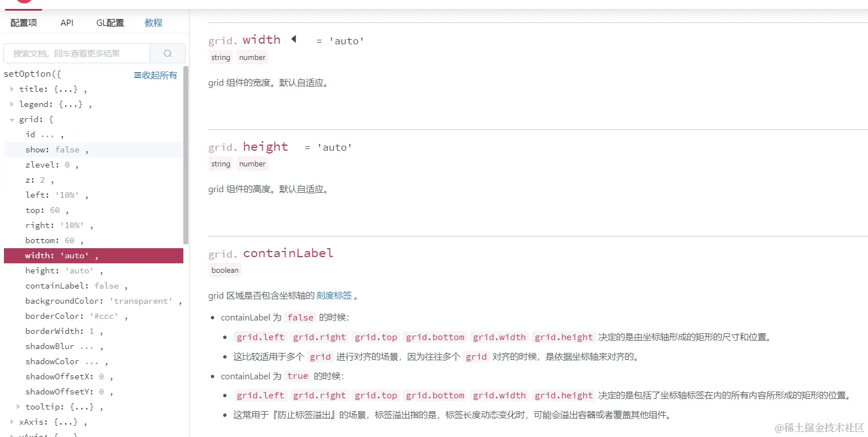Select the top: 60 option

click(94, 210)
